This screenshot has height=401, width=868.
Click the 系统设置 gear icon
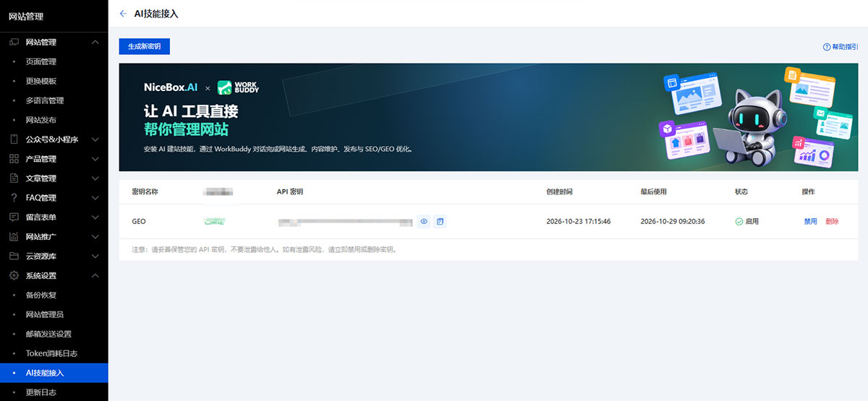point(13,276)
